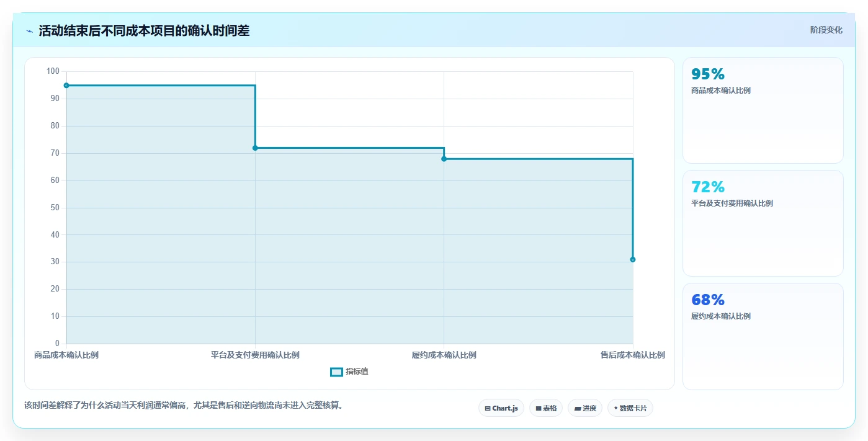
Task: Click x-axis label 平台及支付费用确认比例
Action: (x=255, y=355)
